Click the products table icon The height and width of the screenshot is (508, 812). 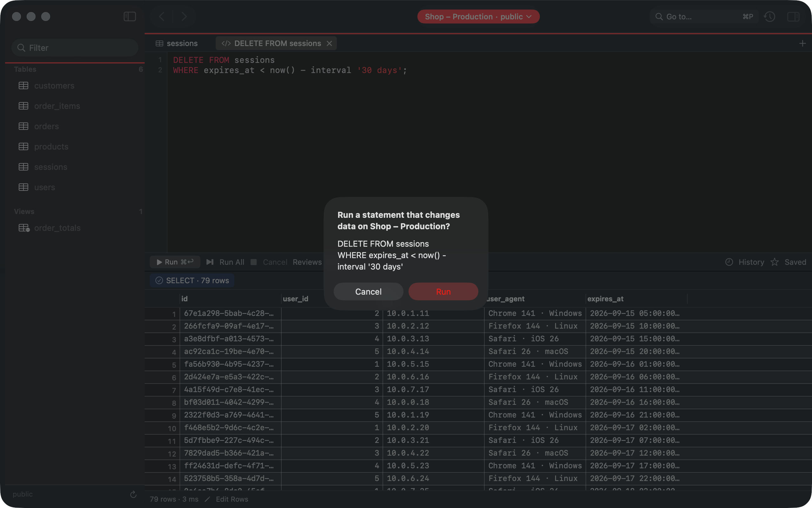23,146
